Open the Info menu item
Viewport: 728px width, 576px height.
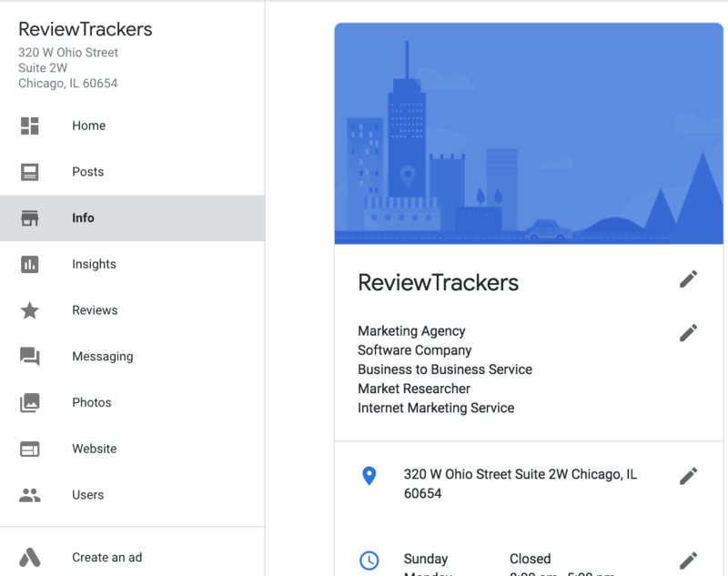(83, 218)
